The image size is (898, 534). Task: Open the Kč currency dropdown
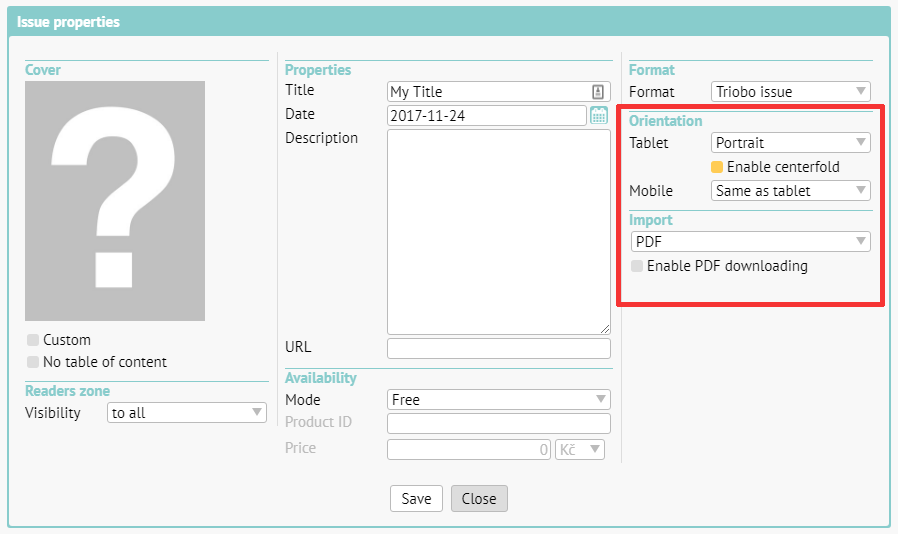tap(580, 449)
